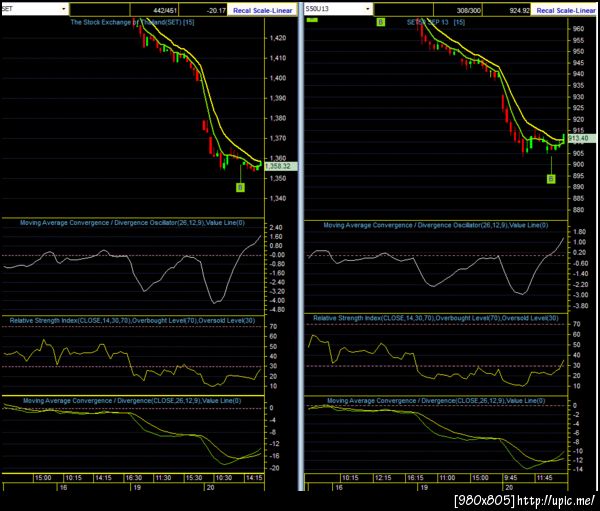This screenshot has width=600, height=511.
Task: Click the 880 price axis label
Action: [578, 210]
